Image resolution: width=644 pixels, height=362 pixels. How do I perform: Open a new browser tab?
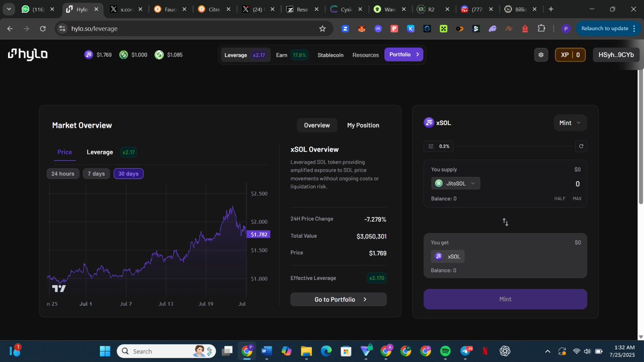pos(551,9)
